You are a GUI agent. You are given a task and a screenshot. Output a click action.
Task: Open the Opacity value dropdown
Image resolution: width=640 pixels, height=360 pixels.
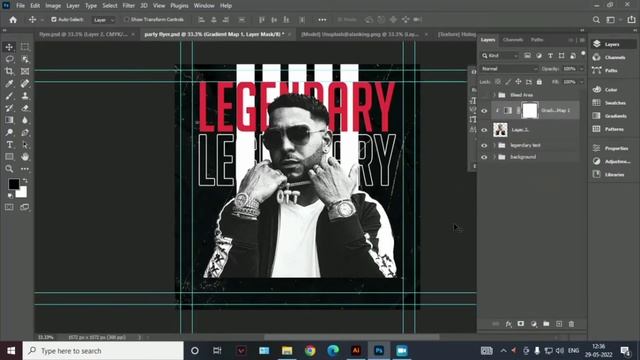click(x=582, y=69)
